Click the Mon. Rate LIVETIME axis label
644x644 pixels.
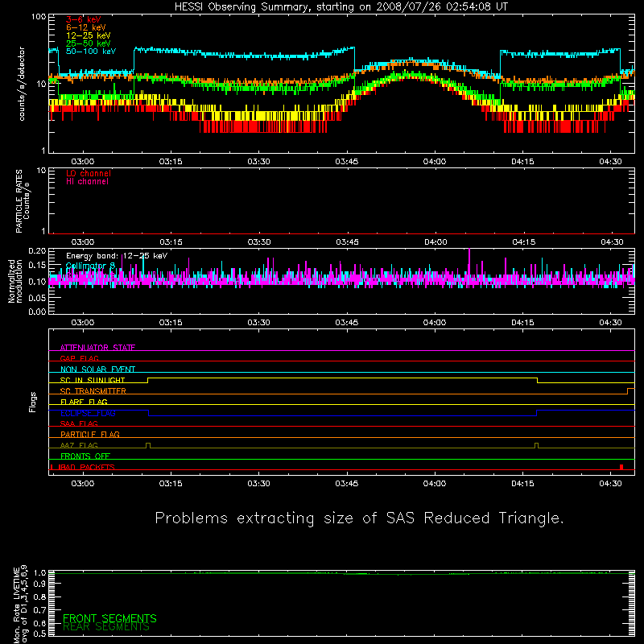[21, 605]
